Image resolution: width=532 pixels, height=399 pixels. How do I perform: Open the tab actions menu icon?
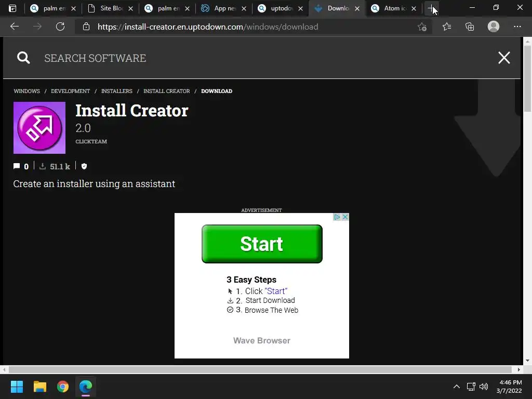coord(12,8)
